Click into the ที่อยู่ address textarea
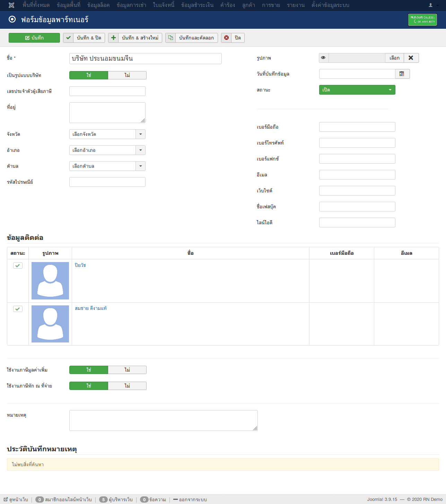Screen dimensions: 446x504 pos(107,113)
